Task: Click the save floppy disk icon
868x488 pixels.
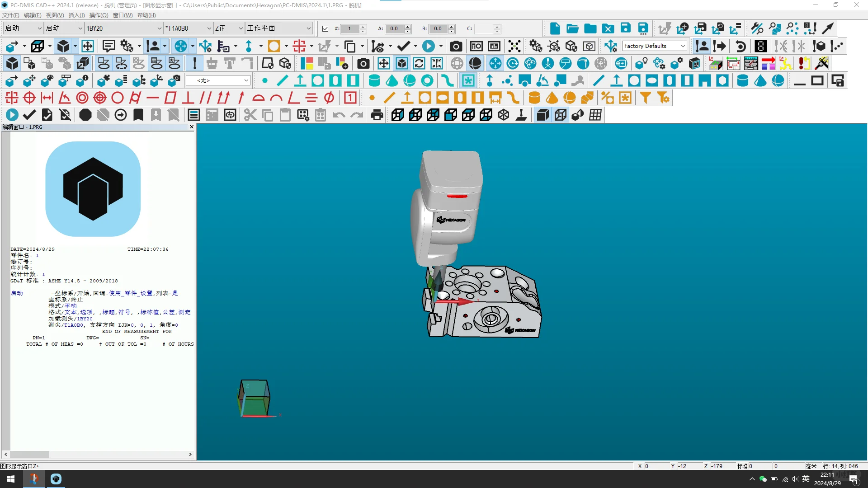Action: (625, 28)
